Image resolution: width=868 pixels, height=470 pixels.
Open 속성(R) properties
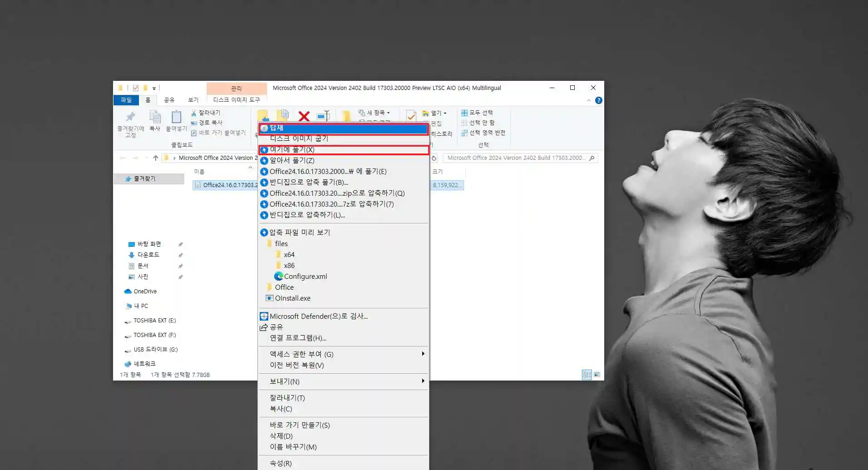tap(343, 463)
